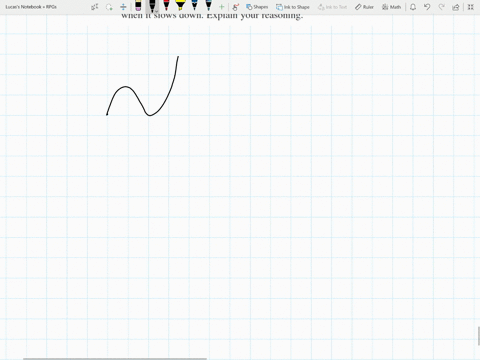Click the Ink to Text button
Viewport: 480px width, 360px height.
click(x=332, y=7)
